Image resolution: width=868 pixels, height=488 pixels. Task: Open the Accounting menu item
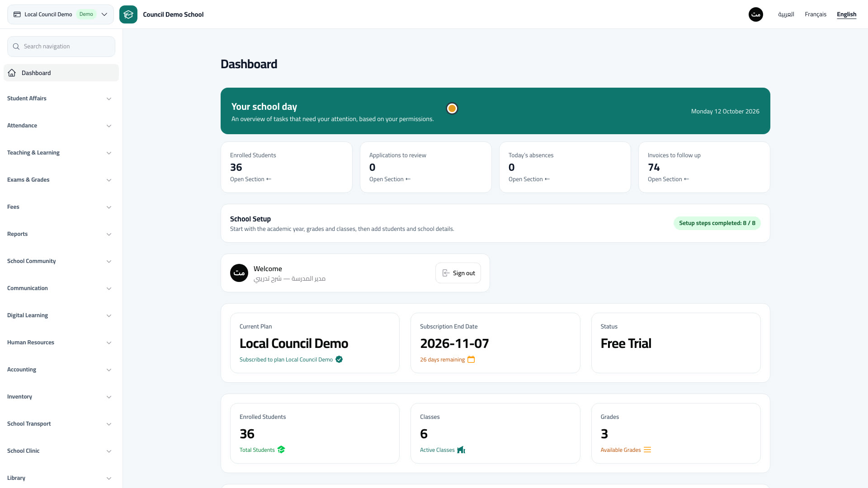[61, 370]
